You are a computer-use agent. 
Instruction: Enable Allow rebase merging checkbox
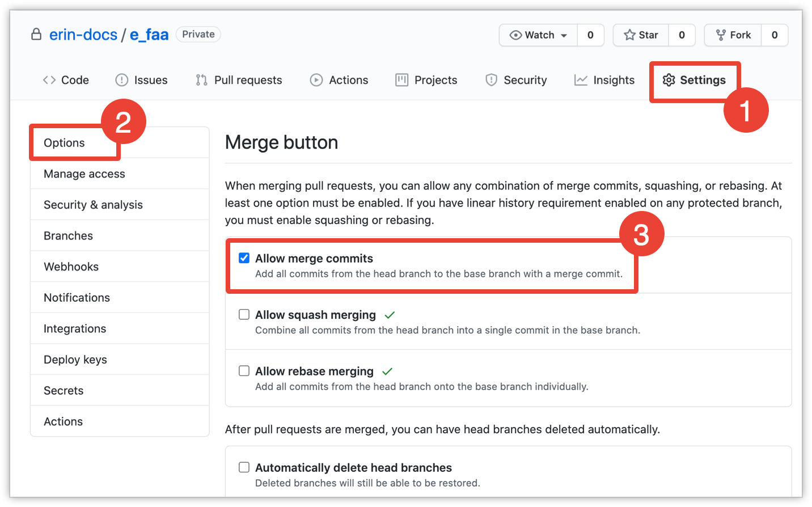pos(244,371)
